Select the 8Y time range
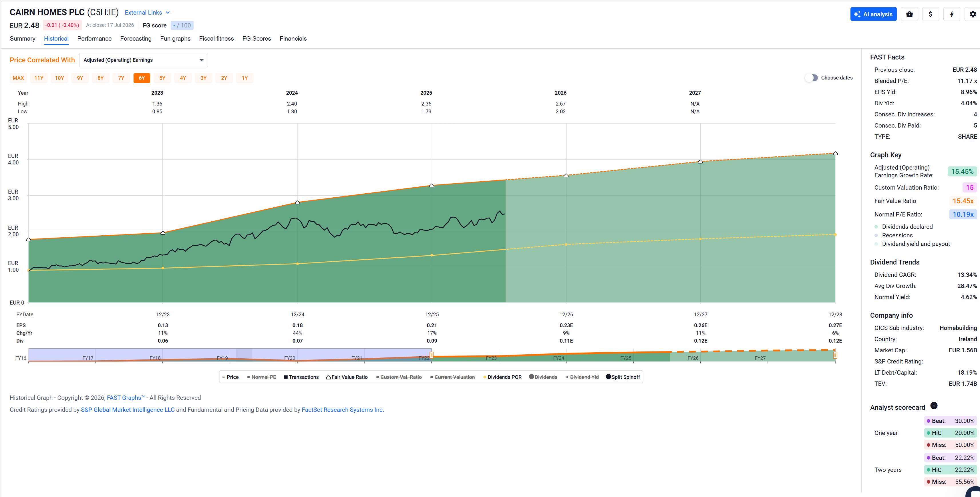Image resolution: width=980 pixels, height=497 pixels. (100, 78)
